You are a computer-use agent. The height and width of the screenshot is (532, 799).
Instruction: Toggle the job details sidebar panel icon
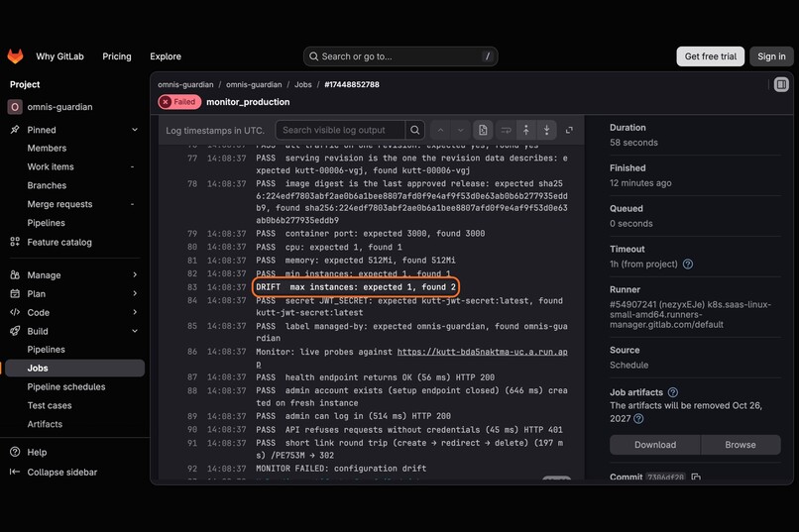pyautogui.click(x=781, y=84)
